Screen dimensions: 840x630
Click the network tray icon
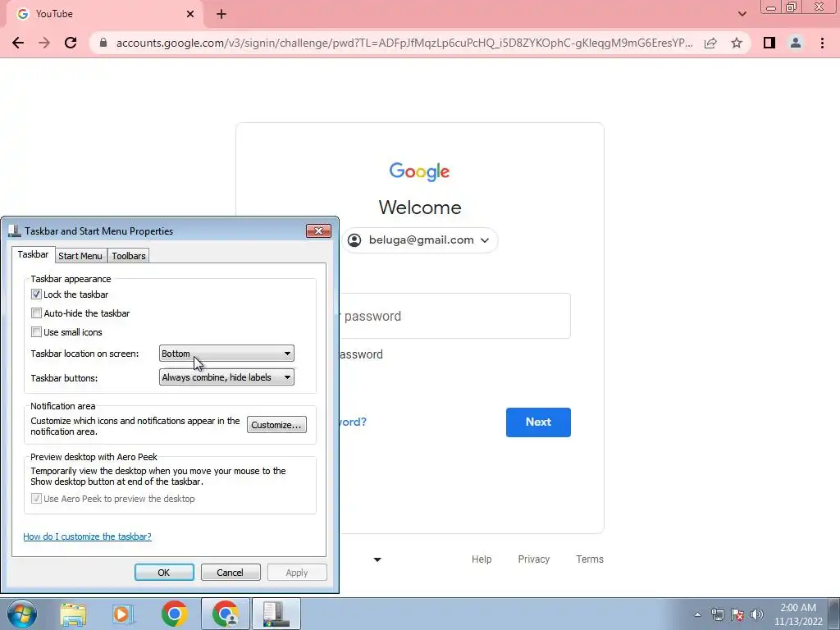click(717, 614)
